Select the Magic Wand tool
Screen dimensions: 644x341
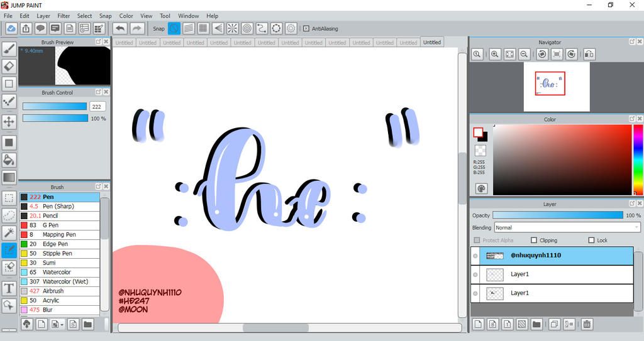pyautogui.click(x=9, y=232)
